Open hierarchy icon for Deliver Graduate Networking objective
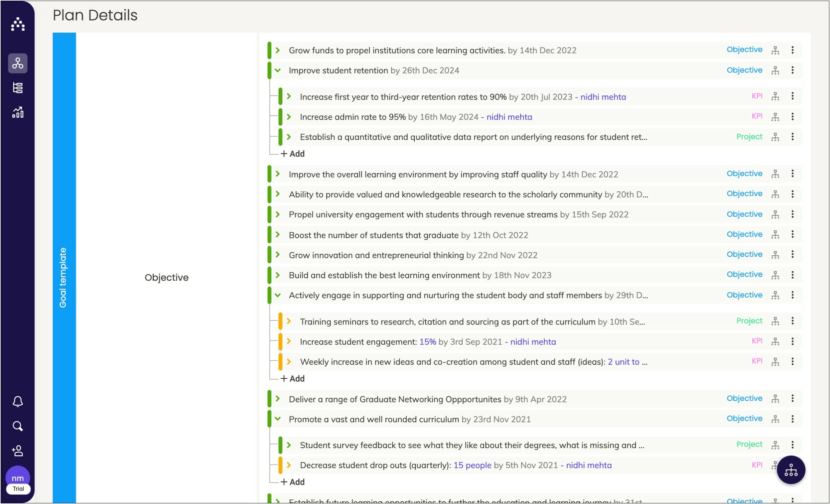 (775, 399)
